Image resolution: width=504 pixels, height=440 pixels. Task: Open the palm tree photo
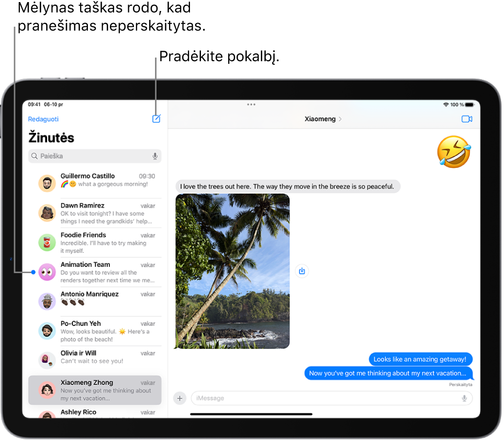[232, 271]
